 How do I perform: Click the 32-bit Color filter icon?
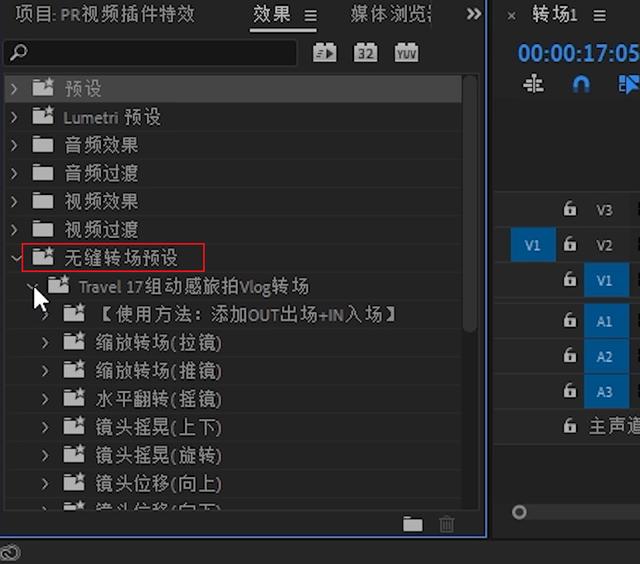click(365, 53)
